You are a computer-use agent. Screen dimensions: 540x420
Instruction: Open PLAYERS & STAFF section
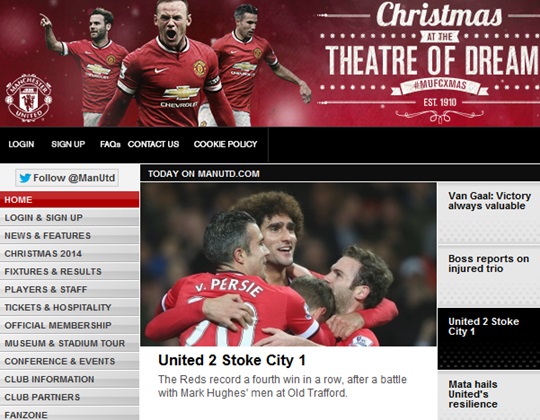[70, 289]
